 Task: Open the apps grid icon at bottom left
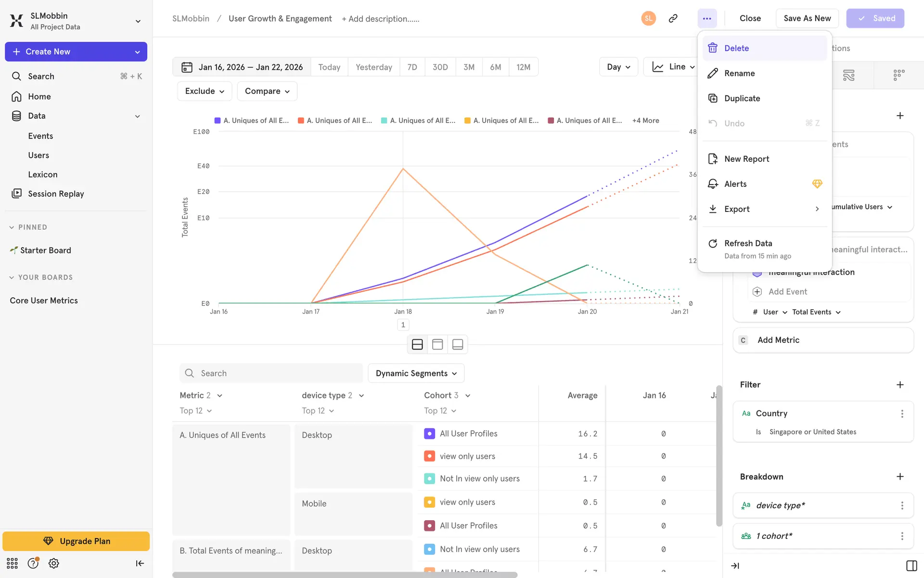[12, 563]
